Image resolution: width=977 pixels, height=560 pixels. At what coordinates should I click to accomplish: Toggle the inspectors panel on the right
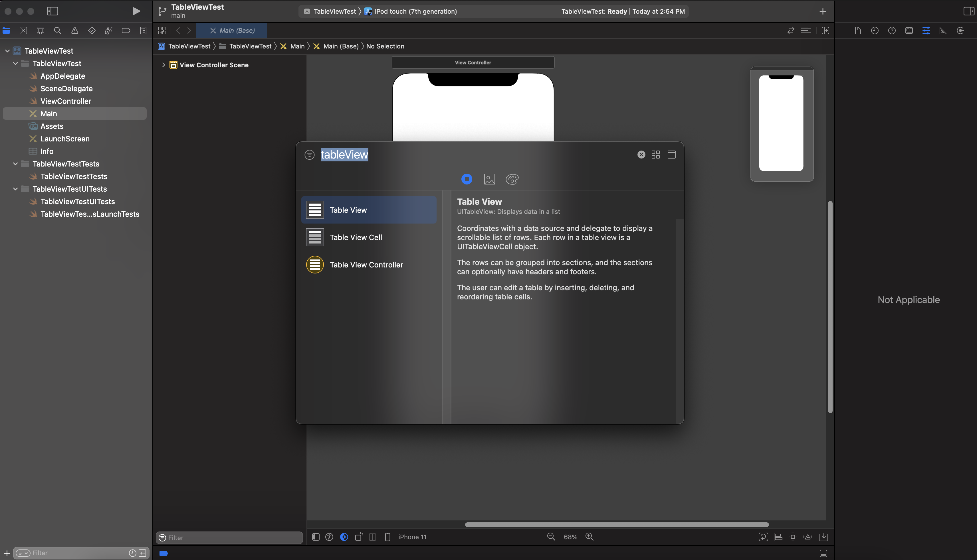(968, 11)
